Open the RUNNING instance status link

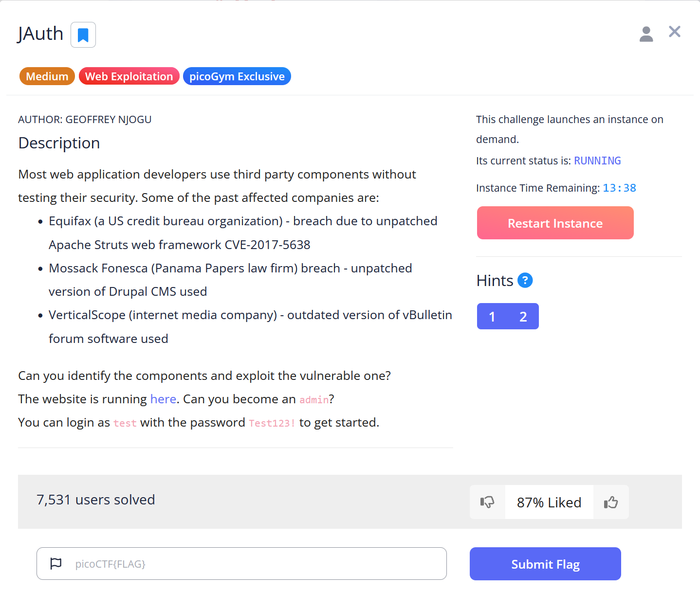click(597, 161)
